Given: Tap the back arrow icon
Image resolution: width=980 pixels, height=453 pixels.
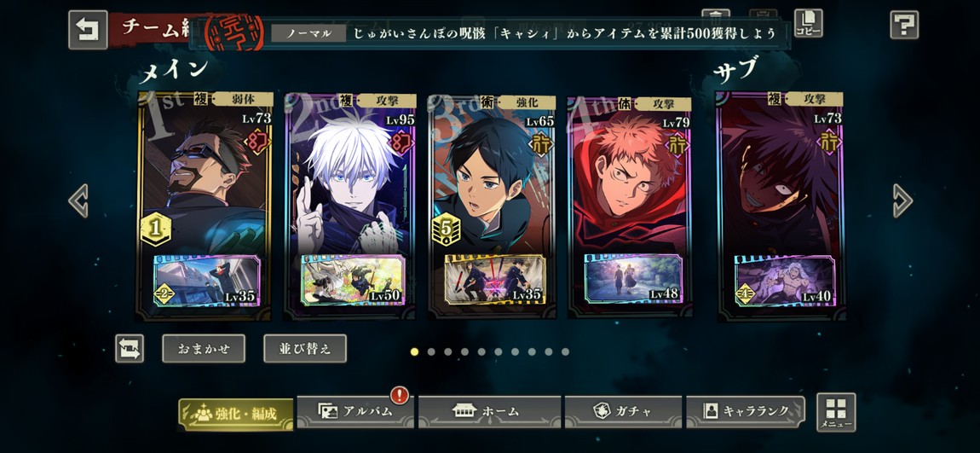Looking at the screenshot, I should pyautogui.click(x=88, y=29).
